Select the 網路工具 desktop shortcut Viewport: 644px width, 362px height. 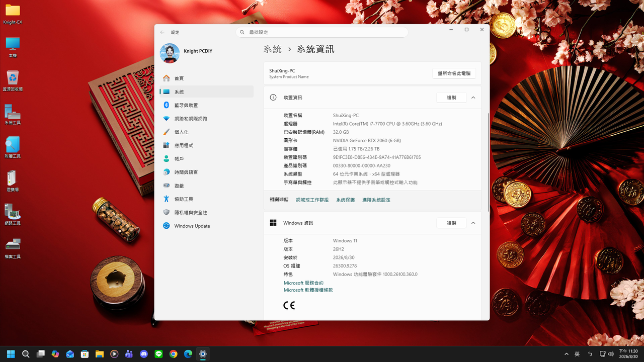point(13,215)
